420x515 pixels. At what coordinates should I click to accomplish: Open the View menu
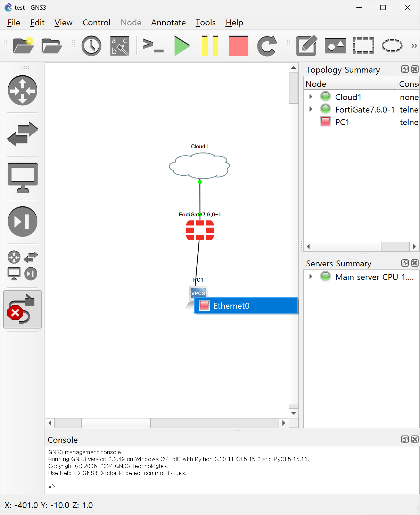click(64, 23)
